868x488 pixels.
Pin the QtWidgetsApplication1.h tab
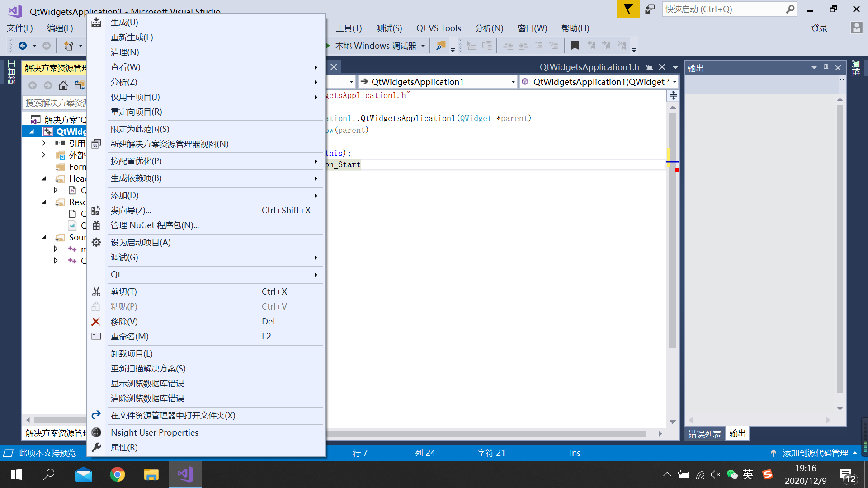[649, 67]
